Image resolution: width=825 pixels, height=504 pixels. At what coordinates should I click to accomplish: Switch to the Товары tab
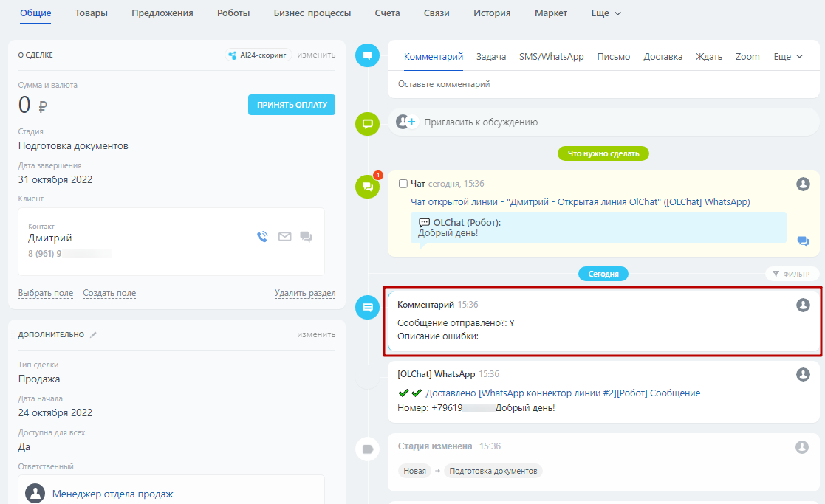tap(92, 13)
